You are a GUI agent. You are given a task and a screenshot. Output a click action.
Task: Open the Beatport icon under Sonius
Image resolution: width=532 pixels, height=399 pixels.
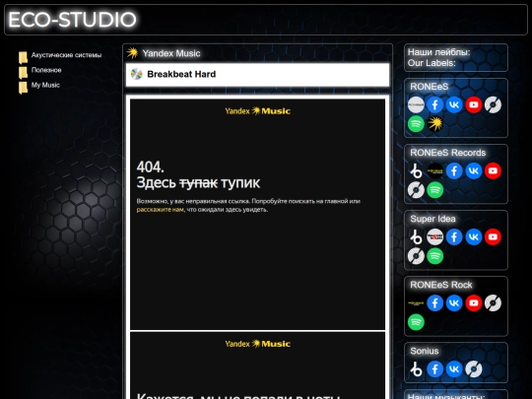[x=416, y=369]
